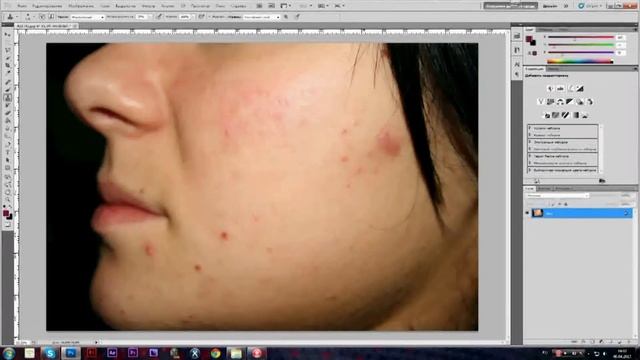Select the Quick Selection tool
This screenshot has width=640, height=360.
tap(7, 58)
